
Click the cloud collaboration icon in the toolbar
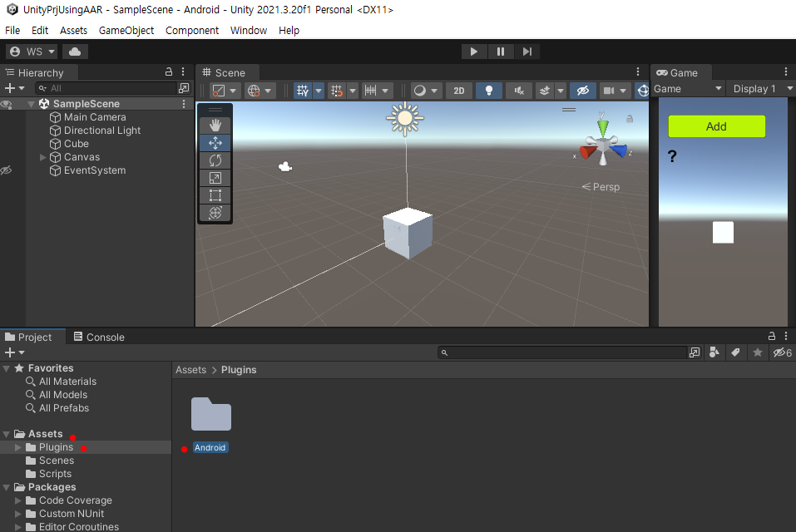click(x=73, y=51)
